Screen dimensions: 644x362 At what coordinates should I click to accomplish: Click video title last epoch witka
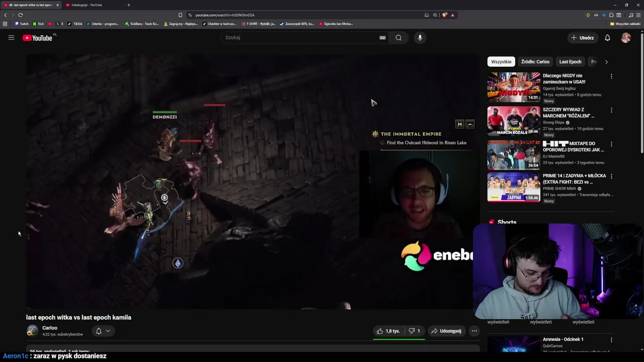tap(78, 317)
